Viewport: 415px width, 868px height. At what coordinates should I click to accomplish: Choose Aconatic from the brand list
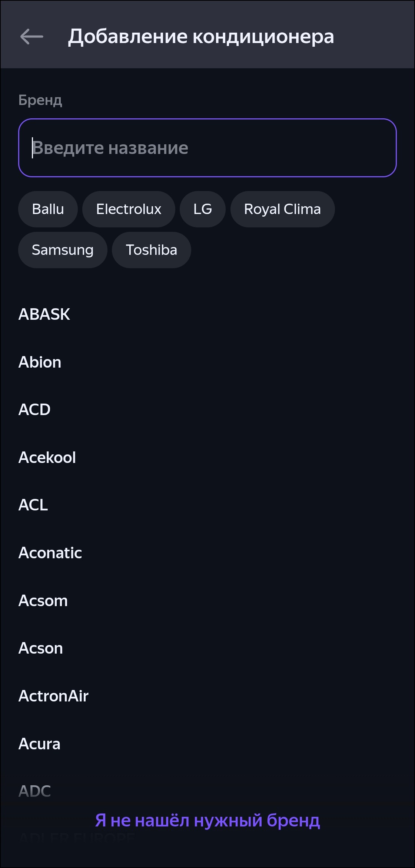coord(50,553)
